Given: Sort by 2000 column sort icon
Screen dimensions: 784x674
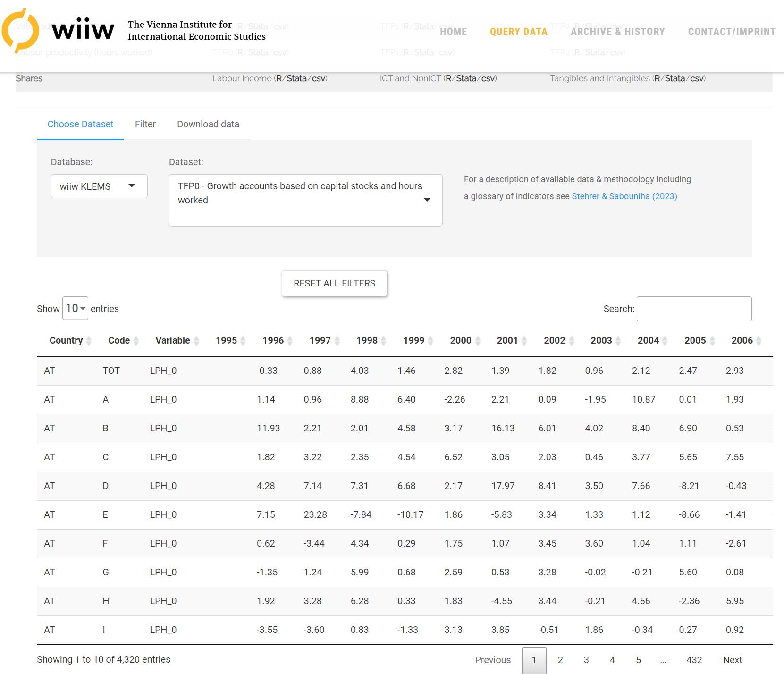Looking at the screenshot, I should [x=478, y=341].
